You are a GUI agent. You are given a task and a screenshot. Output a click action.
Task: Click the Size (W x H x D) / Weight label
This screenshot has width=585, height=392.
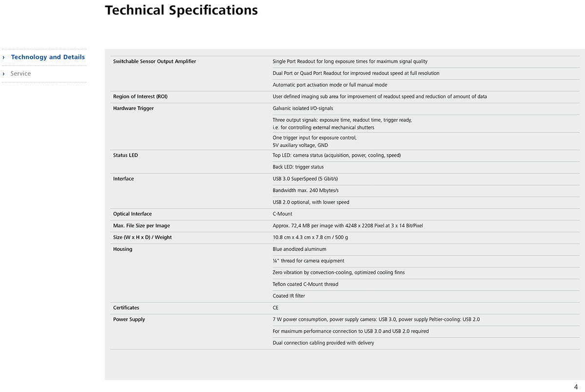click(142, 237)
